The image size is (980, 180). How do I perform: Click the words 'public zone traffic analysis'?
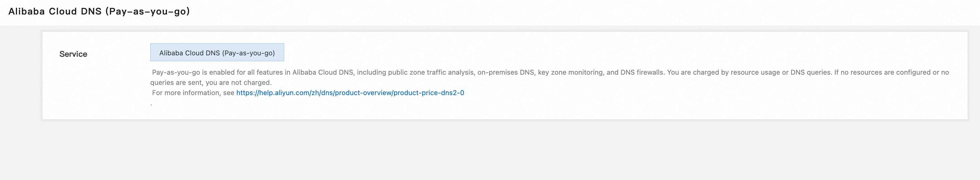click(x=431, y=72)
